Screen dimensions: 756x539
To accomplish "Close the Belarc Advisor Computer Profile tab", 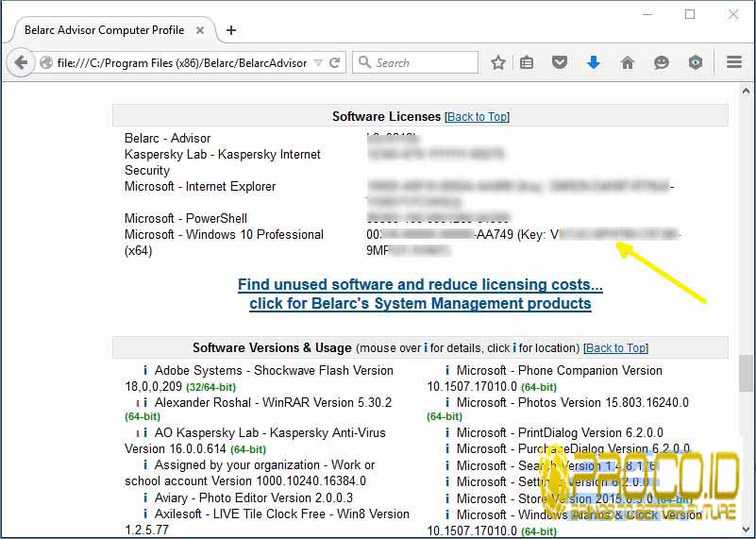I will coord(200,30).
